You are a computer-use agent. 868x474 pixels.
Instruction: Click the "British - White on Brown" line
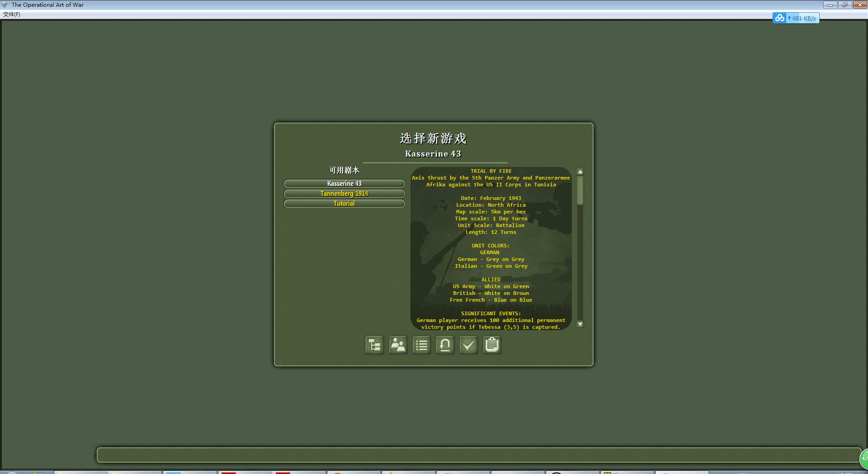click(491, 293)
